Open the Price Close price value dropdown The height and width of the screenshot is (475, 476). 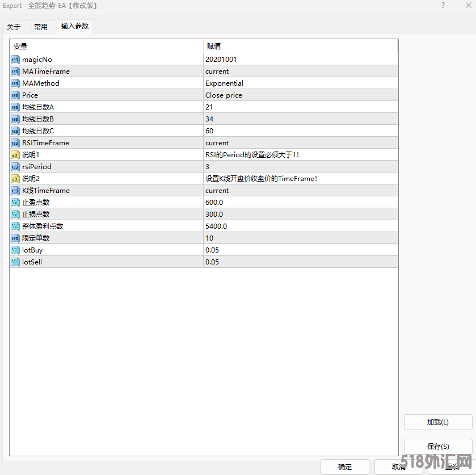click(300, 95)
